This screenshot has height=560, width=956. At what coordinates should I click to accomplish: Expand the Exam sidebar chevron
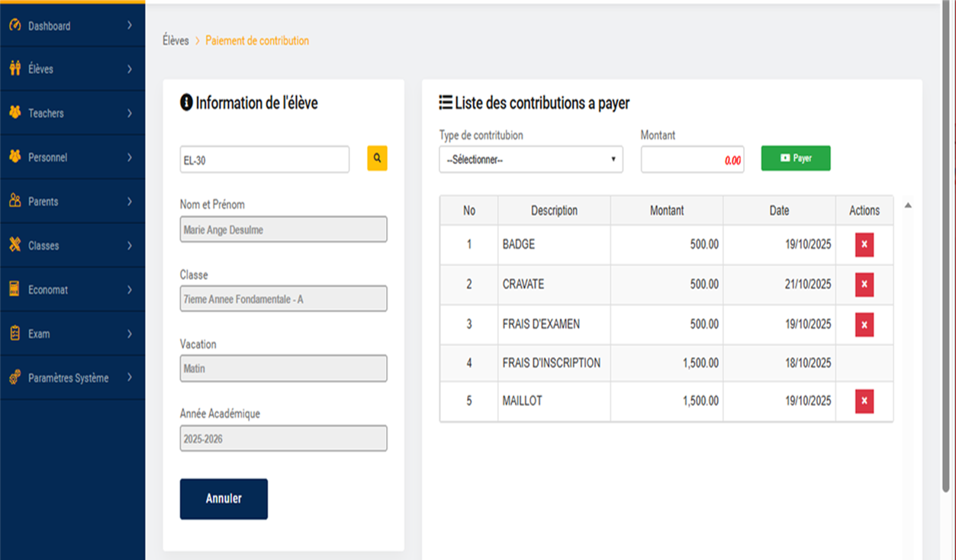pyautogui.click(x=130, y=334)
